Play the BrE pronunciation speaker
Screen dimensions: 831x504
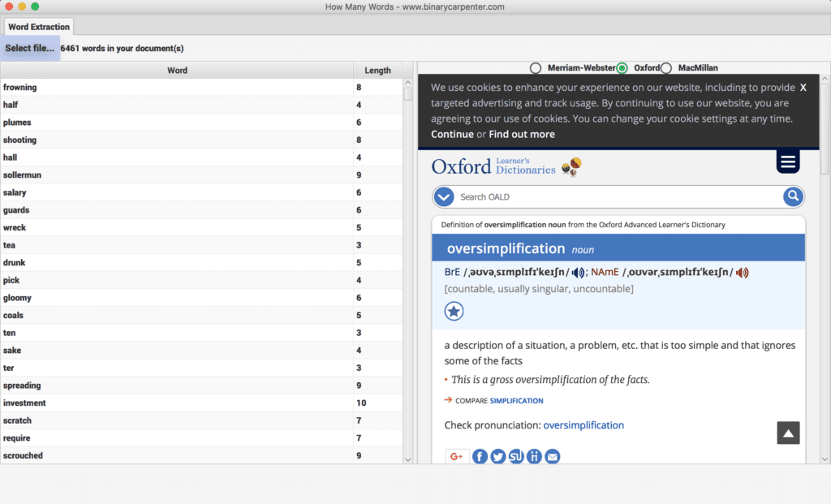578,273
